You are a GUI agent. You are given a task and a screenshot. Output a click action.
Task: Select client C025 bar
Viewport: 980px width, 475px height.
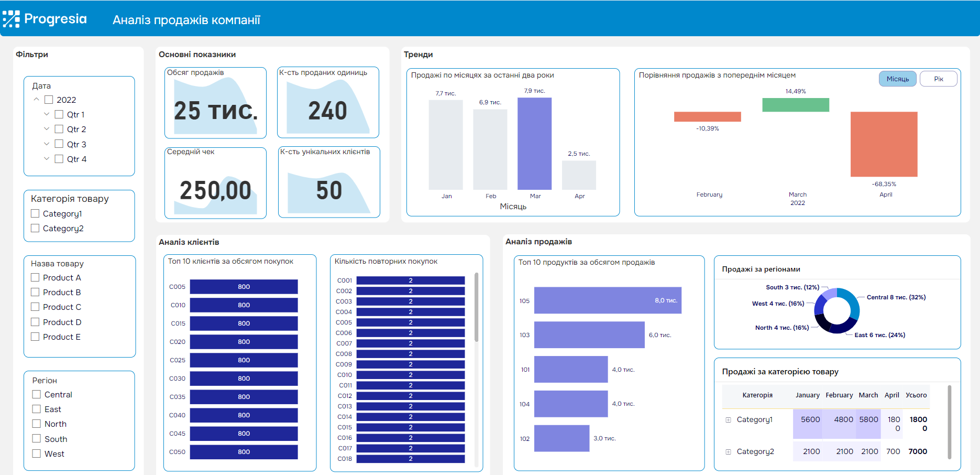tap(244, 360)
